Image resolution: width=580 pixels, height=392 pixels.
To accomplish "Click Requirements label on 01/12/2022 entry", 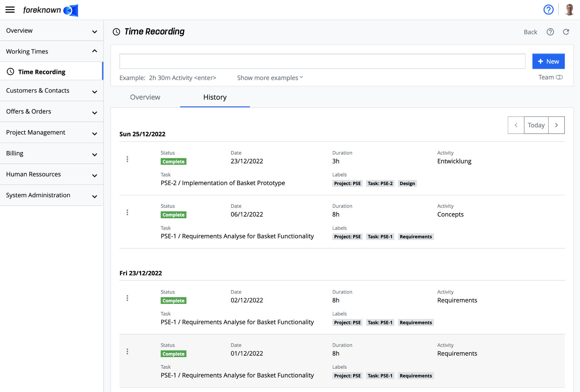I will pyautogui.click(x=416, y=376).
